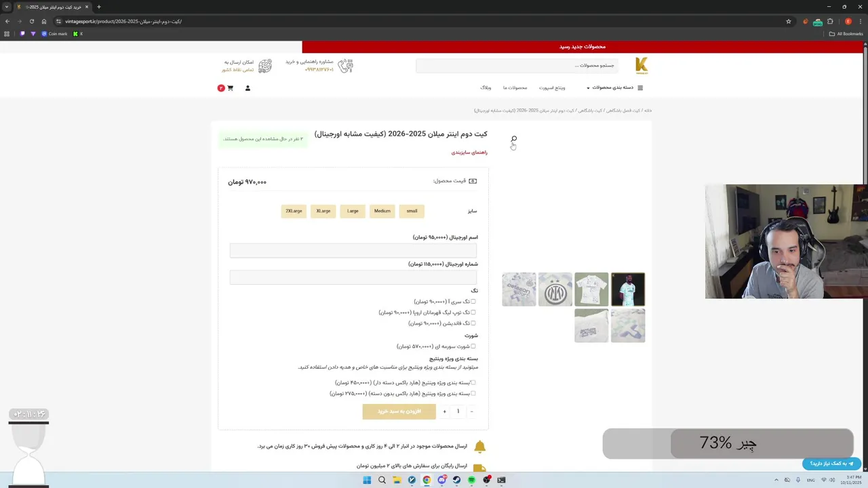The width and height of the screenshot is (868, 488).
Task: Open محصولات ما menu item
Action: coord(515,87)
